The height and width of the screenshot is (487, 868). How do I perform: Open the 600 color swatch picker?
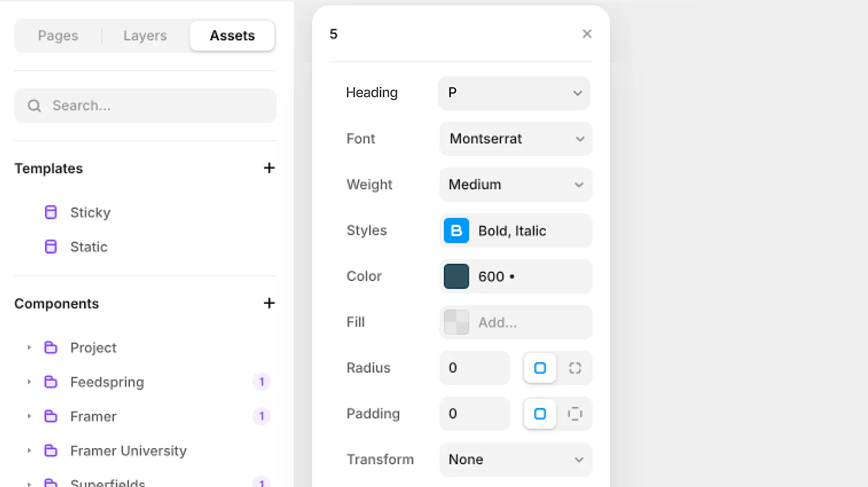click(x=455, y=276)
